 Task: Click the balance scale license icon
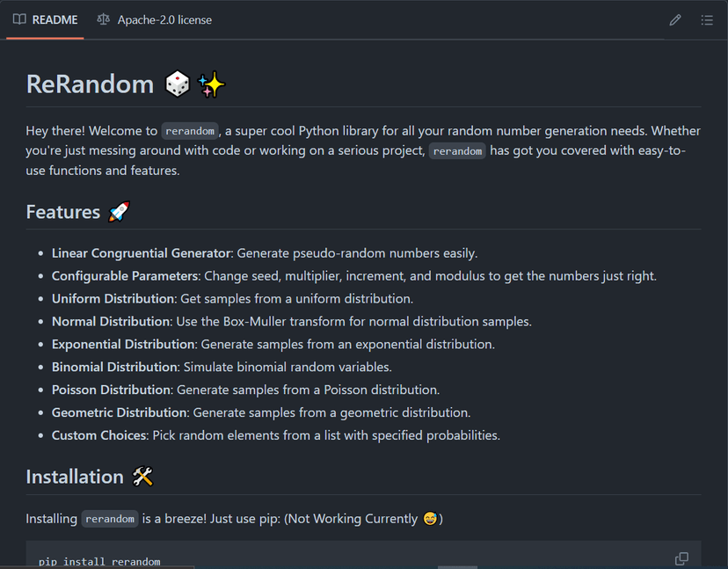(x=103, y=19)
